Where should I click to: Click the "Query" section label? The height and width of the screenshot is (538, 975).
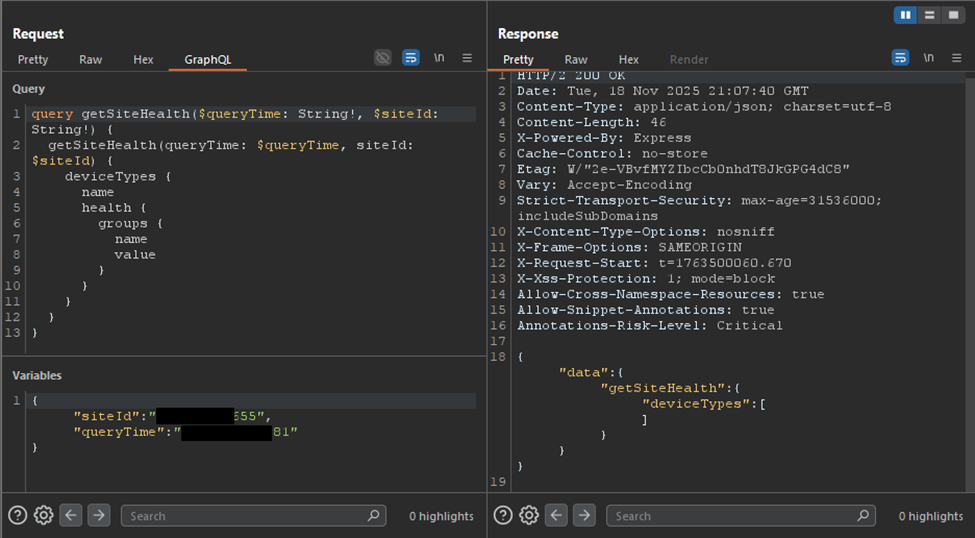[29, 89]
